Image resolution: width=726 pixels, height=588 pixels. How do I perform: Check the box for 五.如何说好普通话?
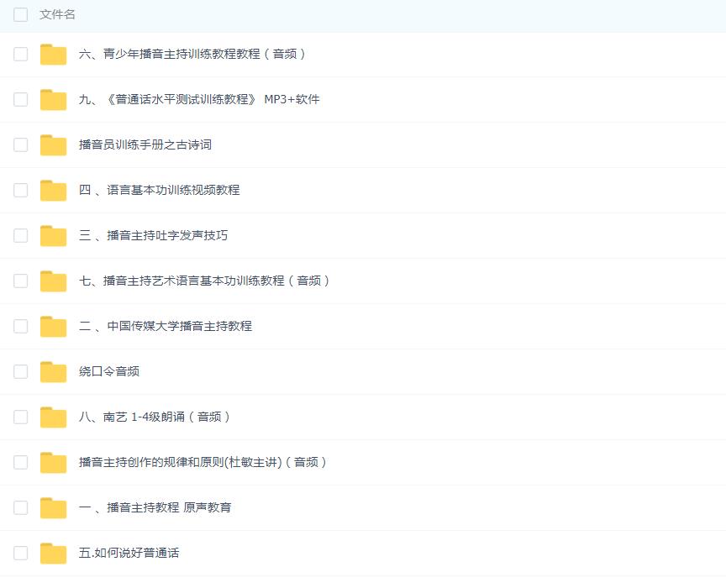coord(20,554)
